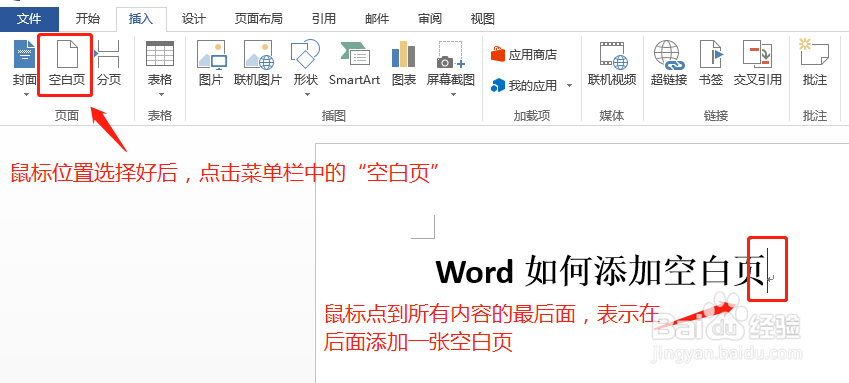This screenshot has width=849, height=383.
Task: Open My Apps (我的应用)
Action: click(x=524, y=86)
